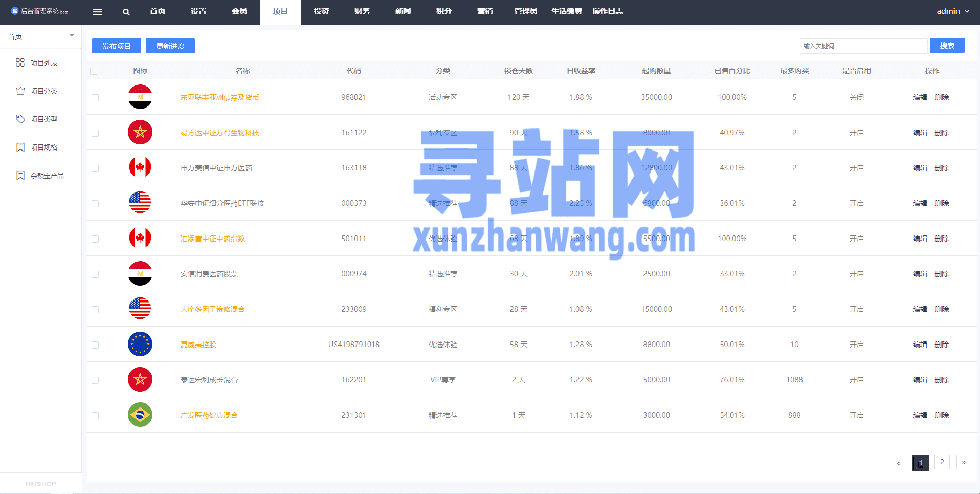Click flag icon of 易方达中证万得生物科技 row
The width and height of the screenshot is (980, 494).
click(140, 132)
